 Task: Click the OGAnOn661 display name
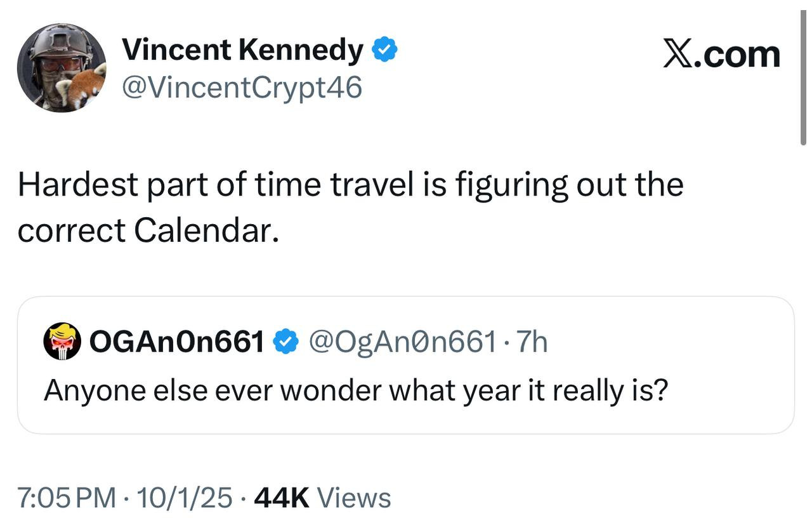click(177, 343)
